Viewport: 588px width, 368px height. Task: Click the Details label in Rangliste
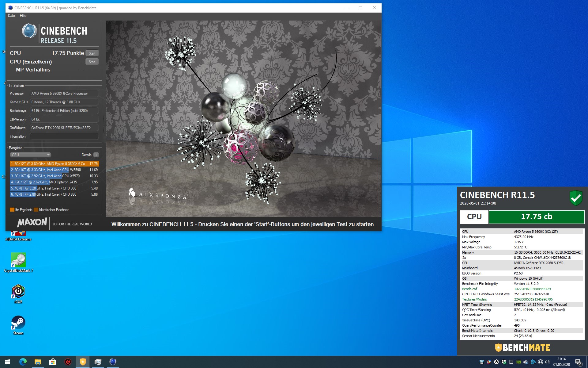[86, 155]
